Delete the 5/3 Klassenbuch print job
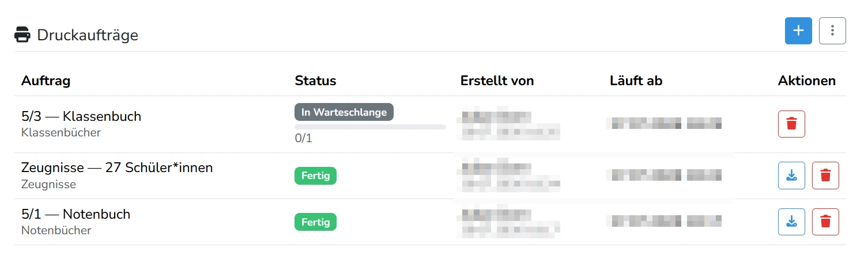This screenshot has width=868, height=263. tap(791, 124)
